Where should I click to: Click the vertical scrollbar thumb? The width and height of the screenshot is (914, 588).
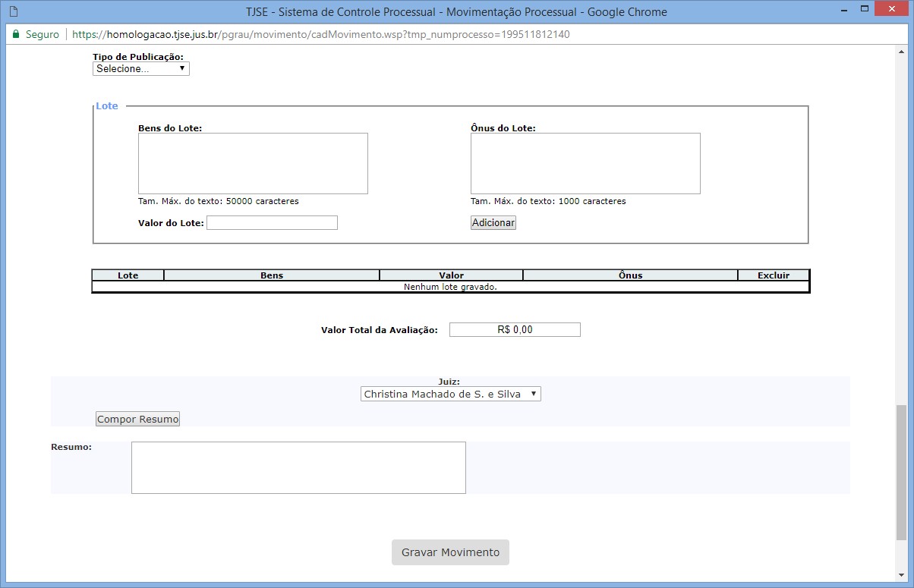(901, 470)
